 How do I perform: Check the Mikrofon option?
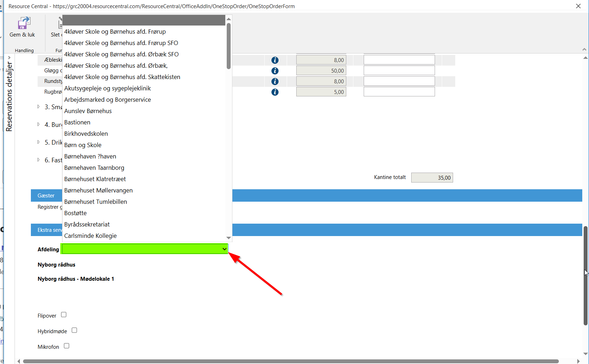tap(67, 346)
